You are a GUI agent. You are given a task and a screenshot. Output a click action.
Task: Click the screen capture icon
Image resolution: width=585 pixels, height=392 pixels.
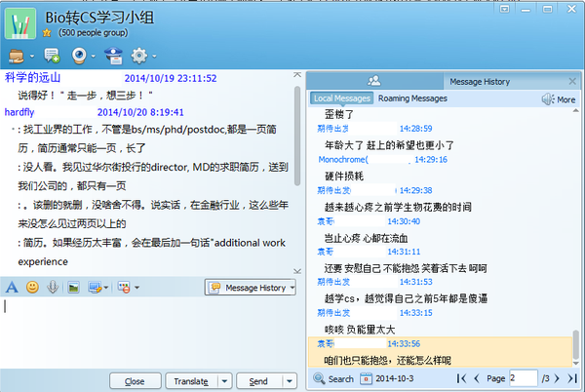coord(95,287)
